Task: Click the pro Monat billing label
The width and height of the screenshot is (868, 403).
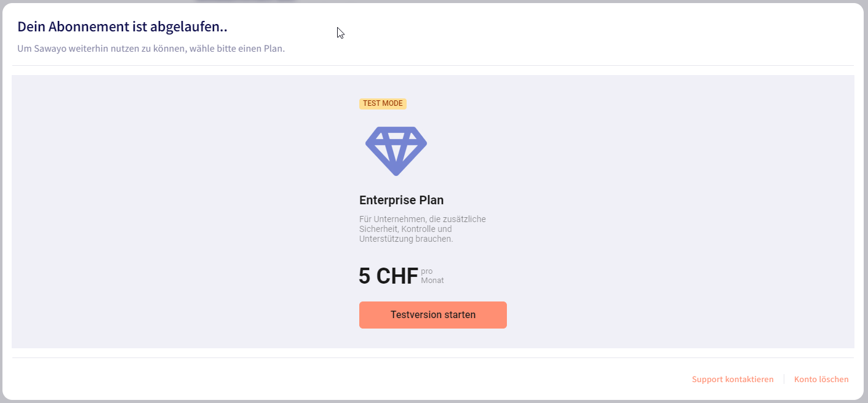Action: (432, 276)
